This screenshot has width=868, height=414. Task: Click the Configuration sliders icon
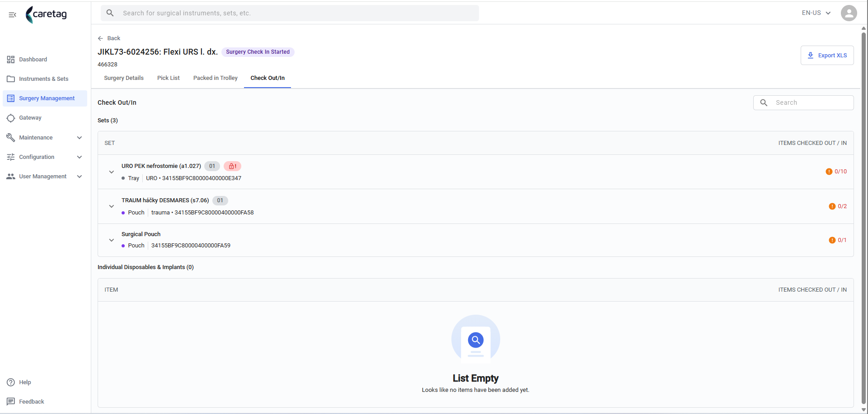click(11, 157)
